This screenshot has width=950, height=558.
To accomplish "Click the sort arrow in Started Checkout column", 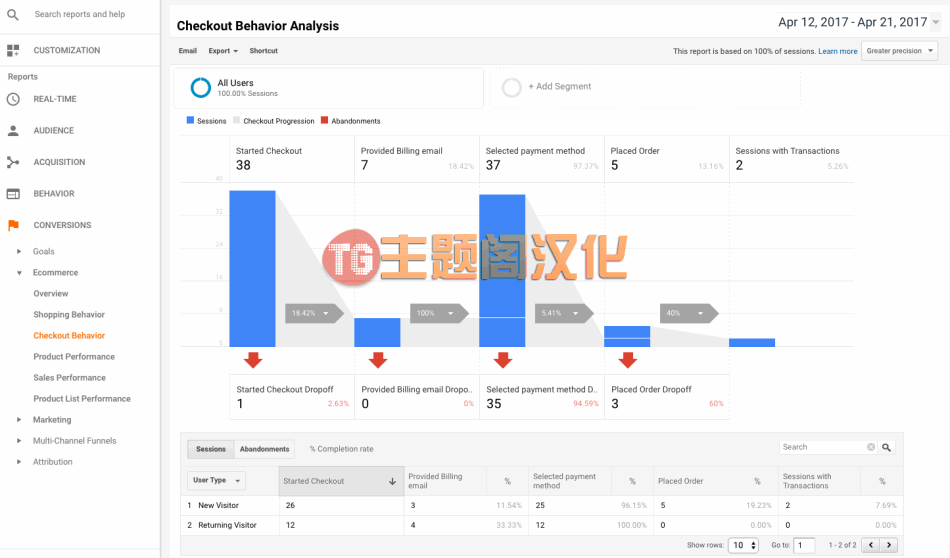I will pyautogui.click(x=392, y=481).
